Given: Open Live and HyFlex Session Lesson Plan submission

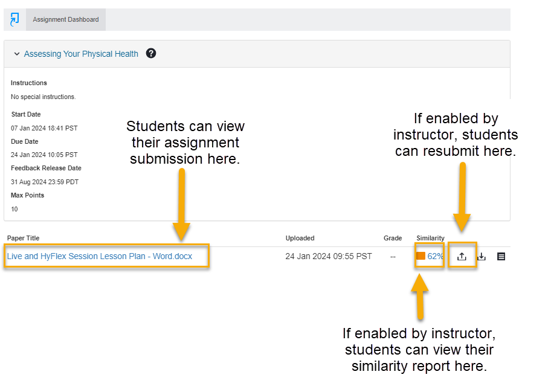Looking at the screenshot, I should tap(100, 256).
